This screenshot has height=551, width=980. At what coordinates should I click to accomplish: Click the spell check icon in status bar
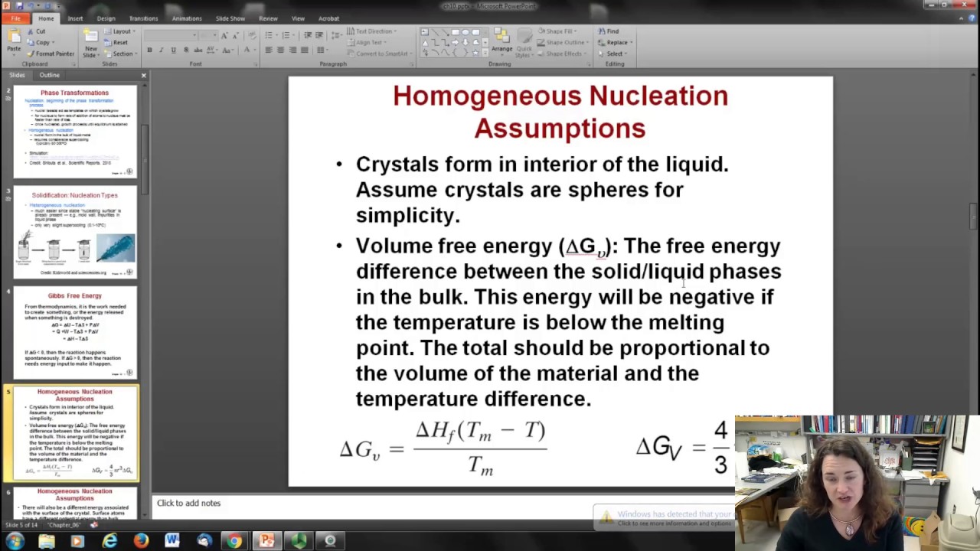[94, 525]
